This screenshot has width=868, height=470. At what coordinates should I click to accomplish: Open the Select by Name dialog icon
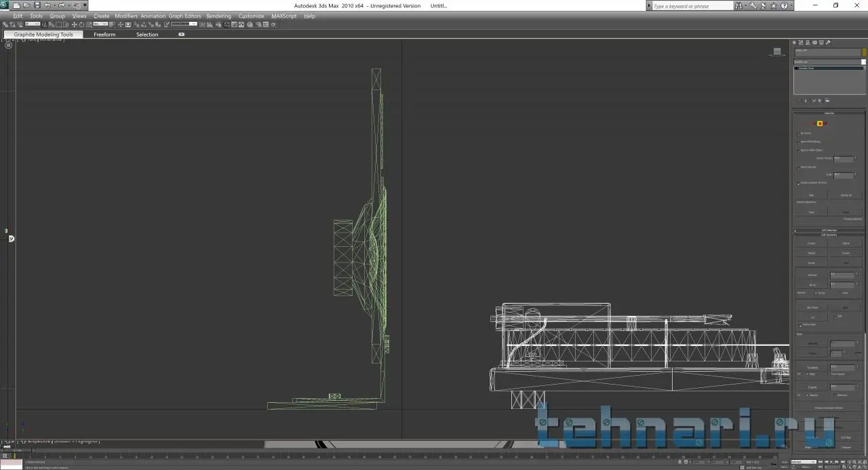click(x=51, y=24)
